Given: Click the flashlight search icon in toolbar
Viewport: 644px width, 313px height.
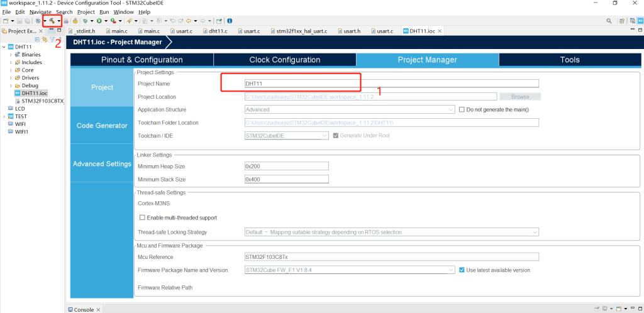Looking at the screenshot, I should point(128,21).
